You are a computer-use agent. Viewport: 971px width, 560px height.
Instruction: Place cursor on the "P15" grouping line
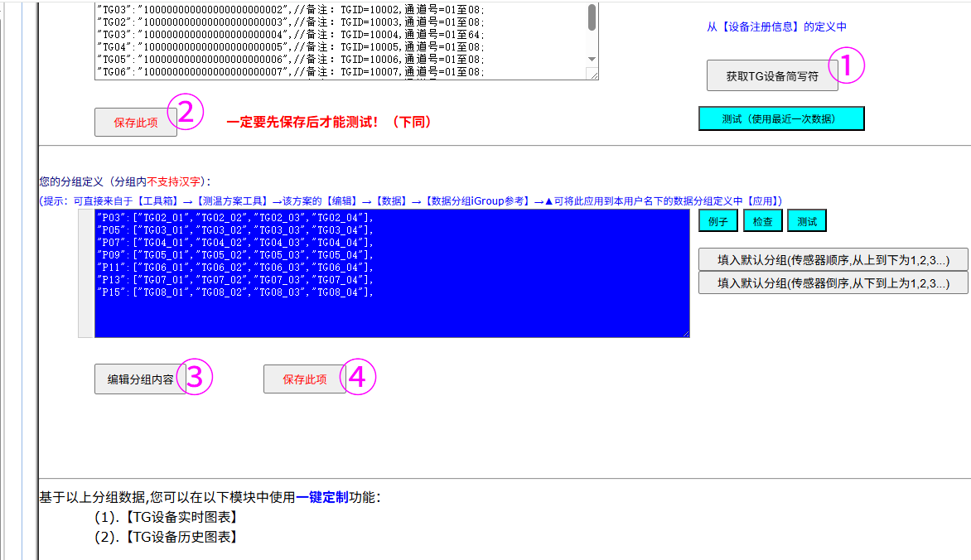point(234,292)
